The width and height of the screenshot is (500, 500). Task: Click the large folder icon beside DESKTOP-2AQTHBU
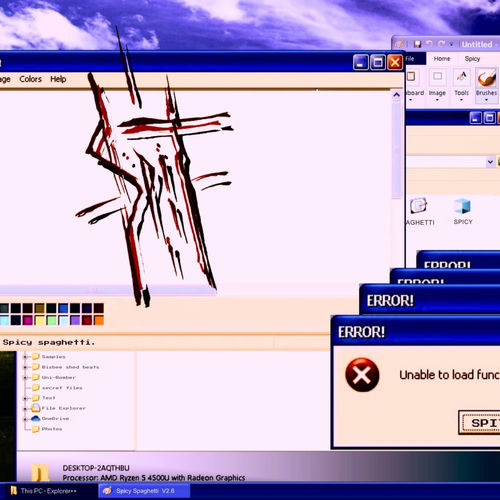(x=40, y=473)
